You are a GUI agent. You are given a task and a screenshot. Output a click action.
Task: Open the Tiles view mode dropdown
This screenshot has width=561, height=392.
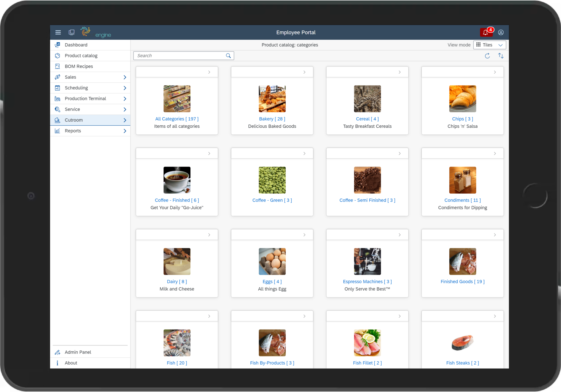(x=490, y=45)
